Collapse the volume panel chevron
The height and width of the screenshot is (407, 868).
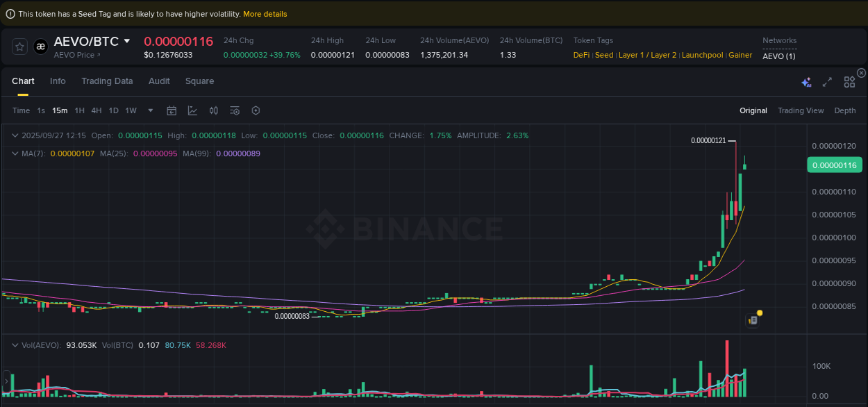pos(15,344)
